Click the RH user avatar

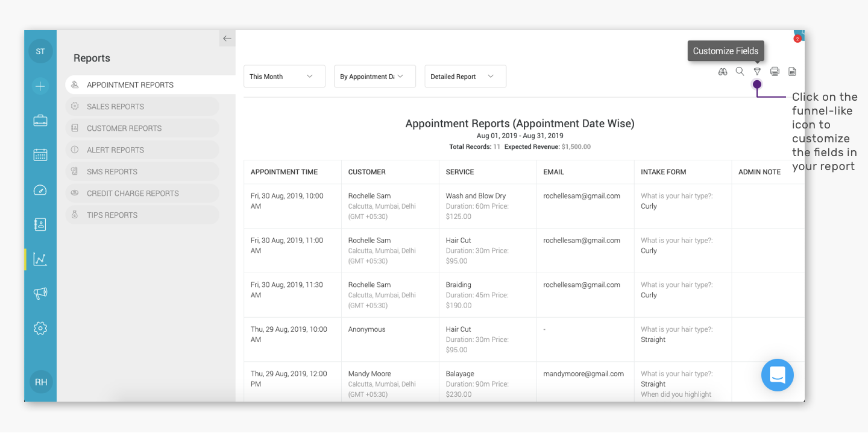(41, 382)
